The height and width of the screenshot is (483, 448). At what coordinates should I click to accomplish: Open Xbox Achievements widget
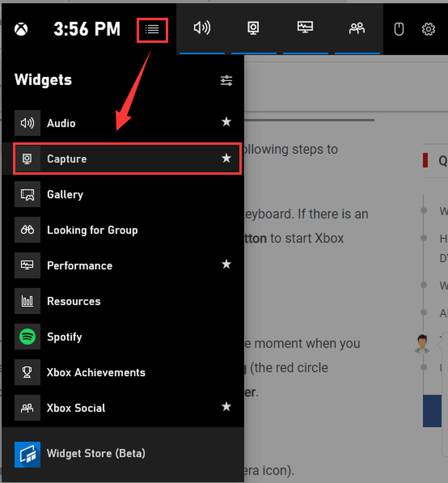pyautogui.click(x=123, y=372)
